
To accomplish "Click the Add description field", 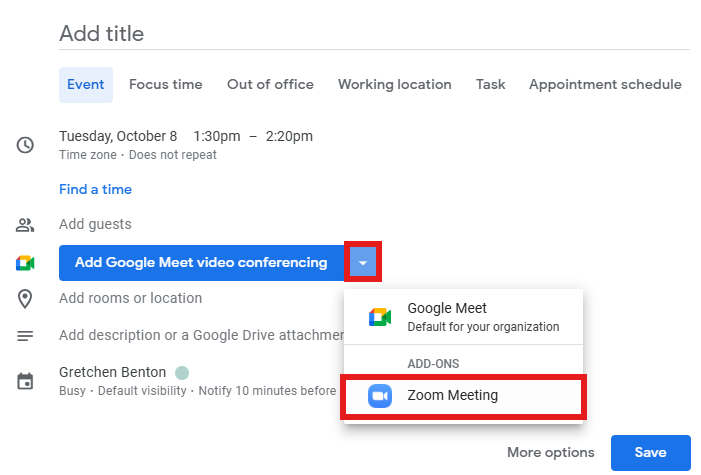I will tap(201, 335).
